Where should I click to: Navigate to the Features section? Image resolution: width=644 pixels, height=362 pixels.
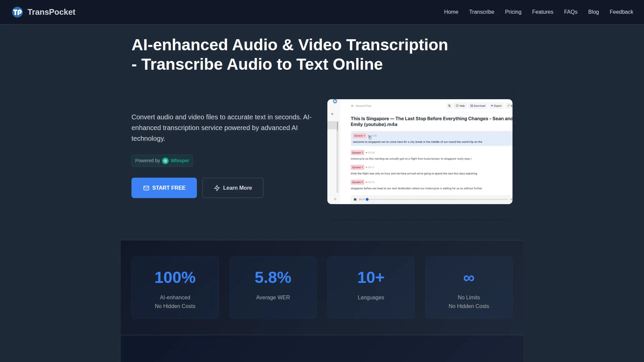(x=542, y=12)
